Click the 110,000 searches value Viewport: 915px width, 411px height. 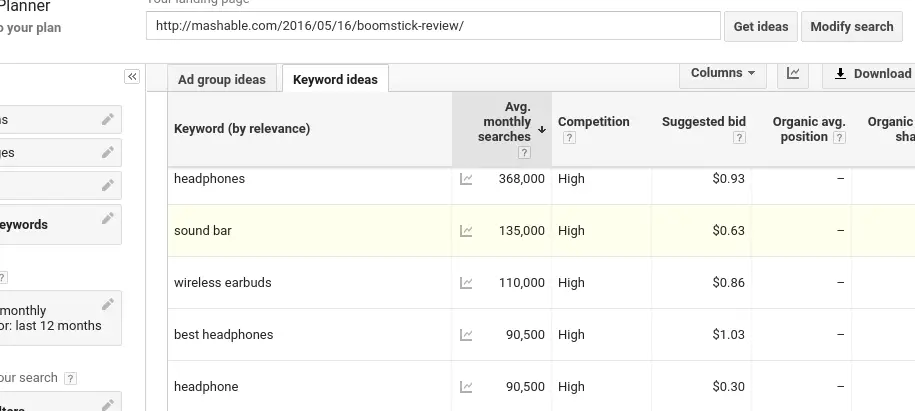coord(522,283)
